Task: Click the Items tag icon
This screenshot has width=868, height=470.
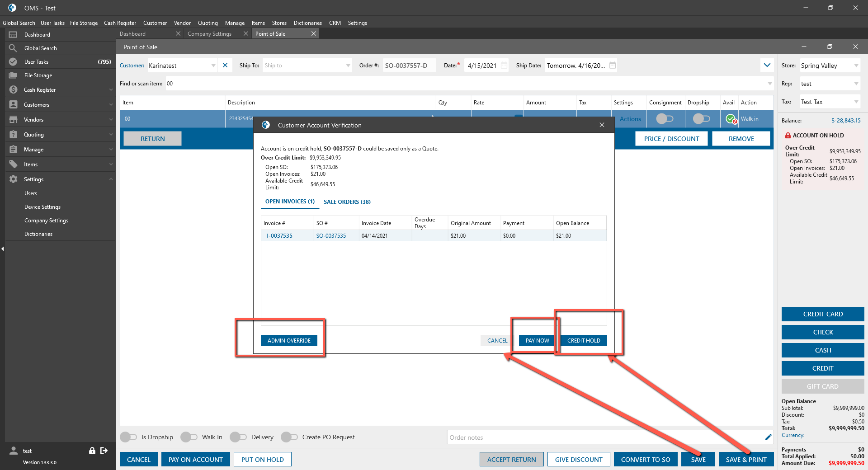Action: tap(13, 164)
